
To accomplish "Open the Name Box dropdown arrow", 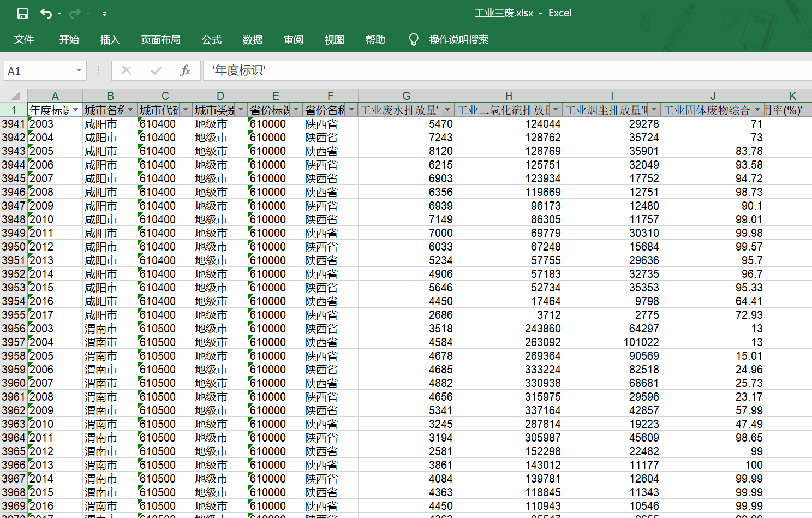I will [x=79, y=70].
